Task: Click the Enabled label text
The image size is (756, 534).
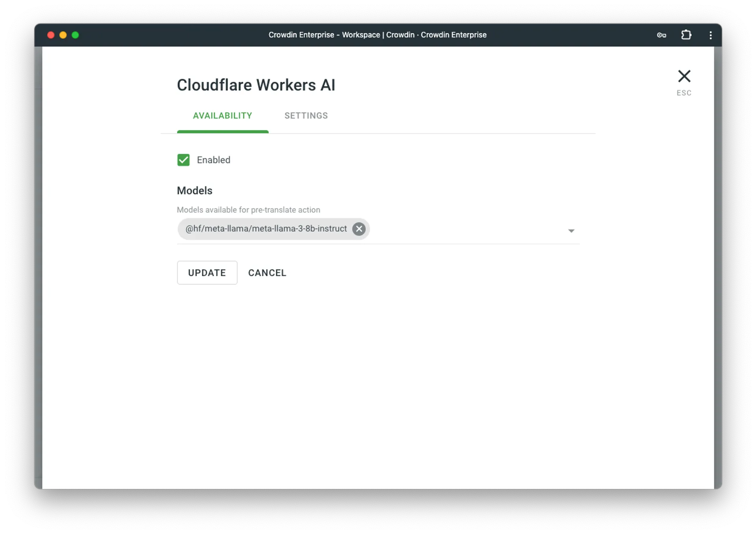Action: pyautogui.click(x=213, y=160)
